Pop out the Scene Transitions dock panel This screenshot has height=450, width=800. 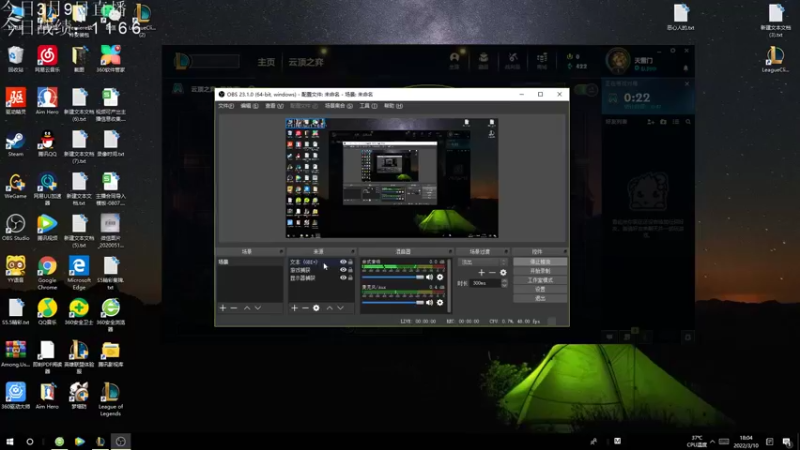tap(506, 252)
